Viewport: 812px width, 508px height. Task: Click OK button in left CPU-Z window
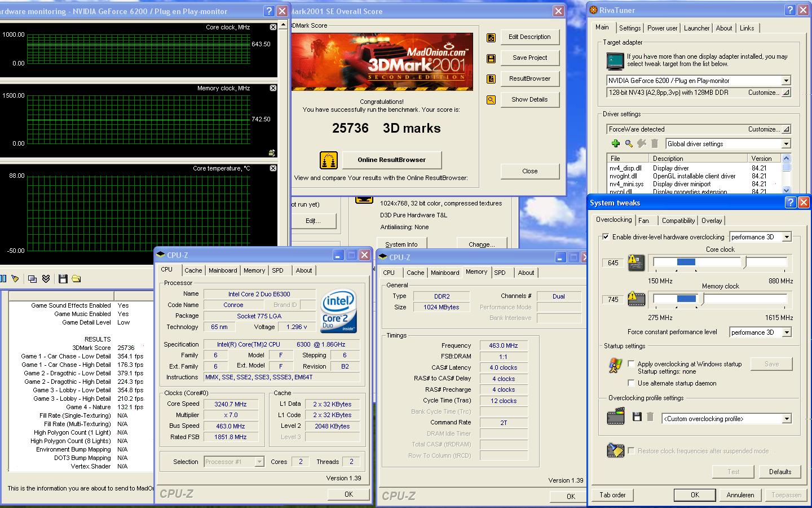click(348, 494)
